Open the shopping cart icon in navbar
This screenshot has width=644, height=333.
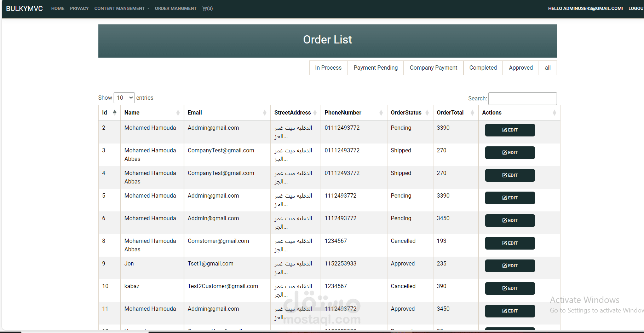(x=207, y=8)
